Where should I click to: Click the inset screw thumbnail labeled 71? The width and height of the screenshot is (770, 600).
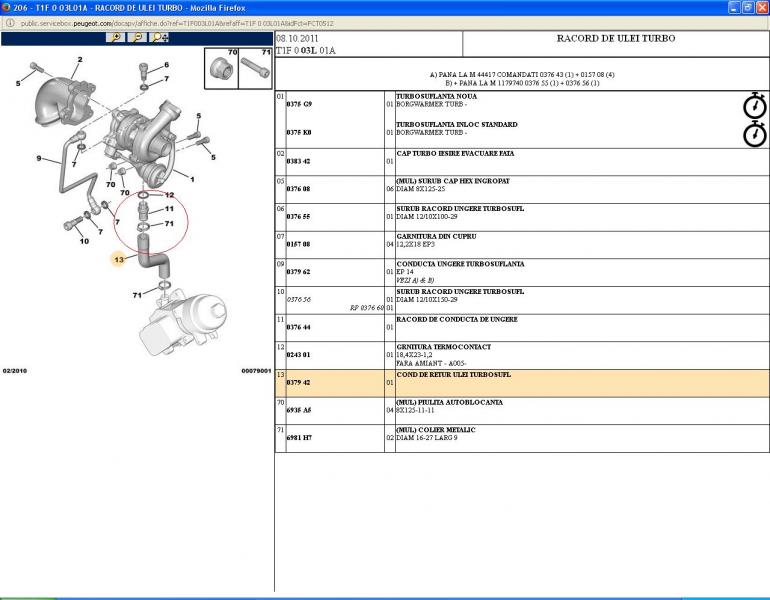tap(255, 68)
